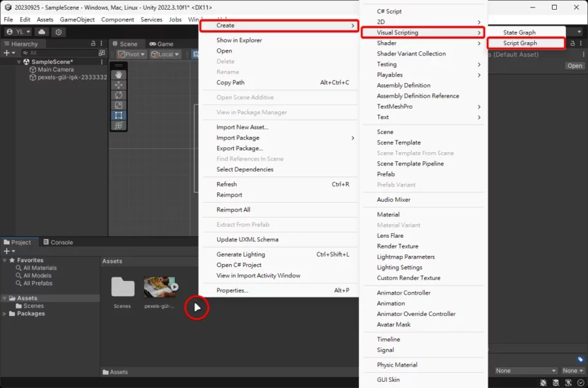Choose Create in the context menu
588x388 pixels.
click(279, 26)
